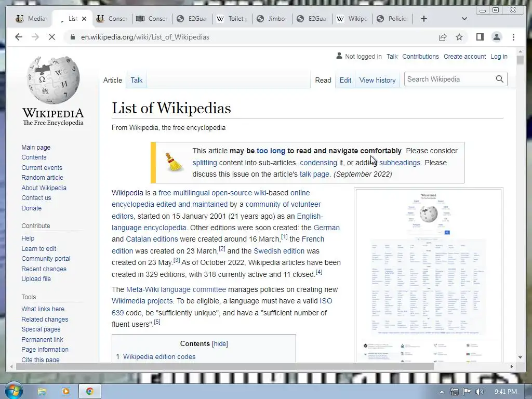This screenshot has width=532, height=399.
Task: Click the forward navigation arrow
Action: coord(35,37)
